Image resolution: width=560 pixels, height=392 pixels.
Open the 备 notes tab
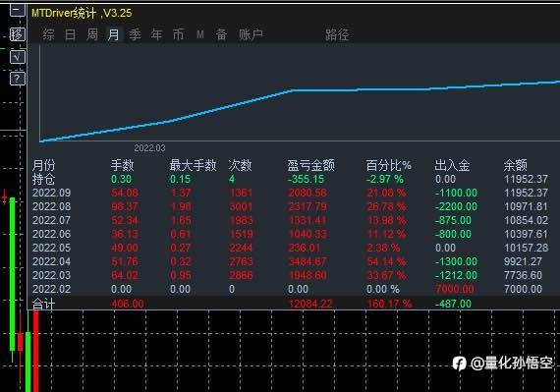(x=221, y=34)
